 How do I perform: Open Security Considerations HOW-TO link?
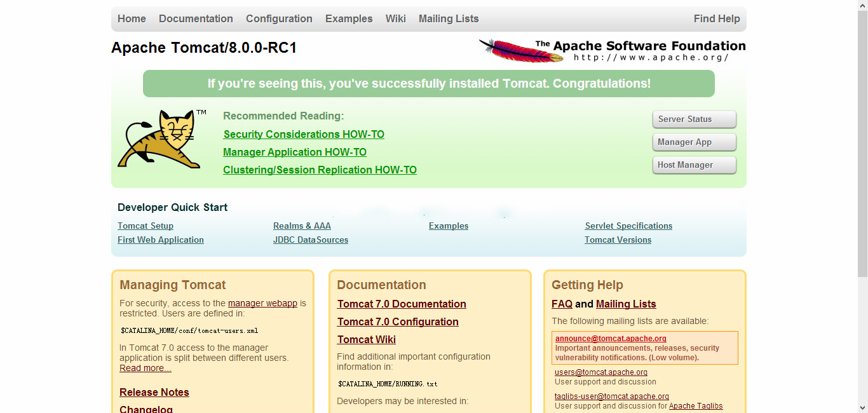pos(304,135)
